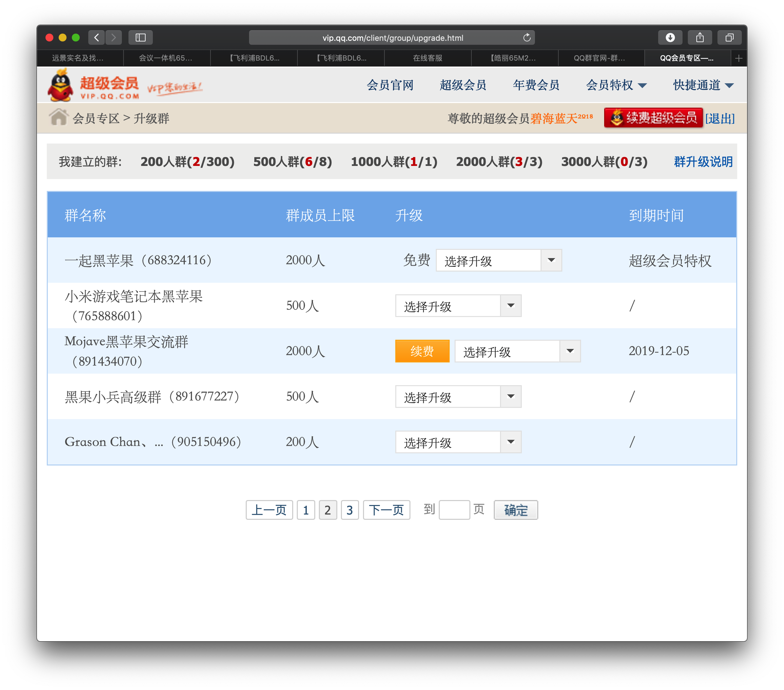Open 选择升级 dropdown for Grason Chan group
Image resolution: width=784 pixels, height=690 pixels.
458,442
